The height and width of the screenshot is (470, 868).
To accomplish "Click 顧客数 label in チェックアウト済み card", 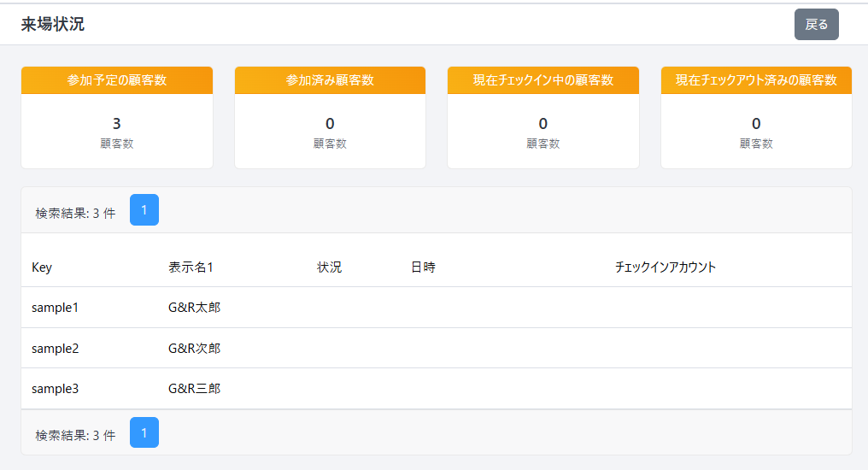I will pyautogui.click(x=756, y=144).
